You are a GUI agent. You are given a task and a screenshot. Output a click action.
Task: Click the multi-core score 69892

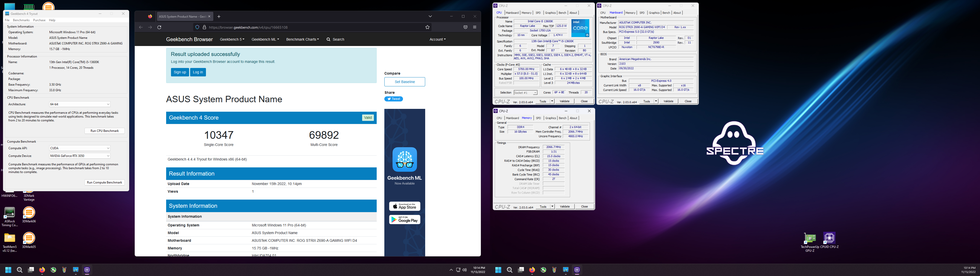click(324, 135)
